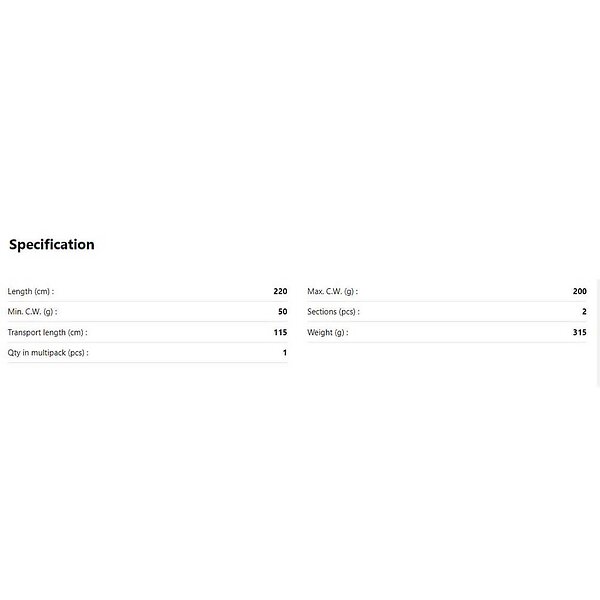Click the Length (cm) label
The height and width of the screenshot is (600, 600).
(x=31, y=292)
